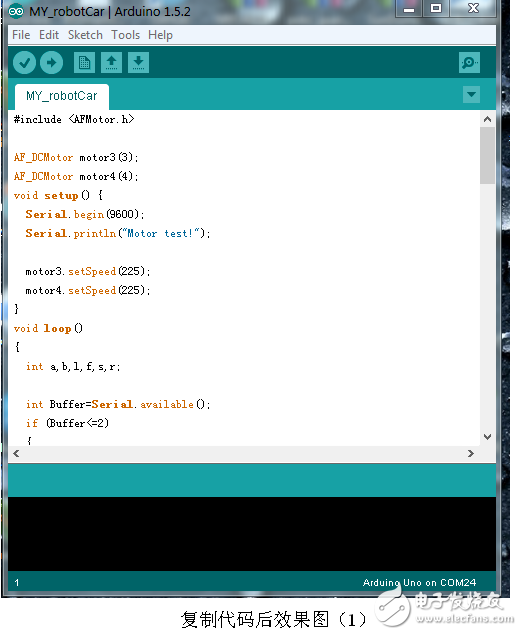Click the 'motor4.setSpeed(225);' line
This screenshot has width=522, height=635.
tap(87, 290)
